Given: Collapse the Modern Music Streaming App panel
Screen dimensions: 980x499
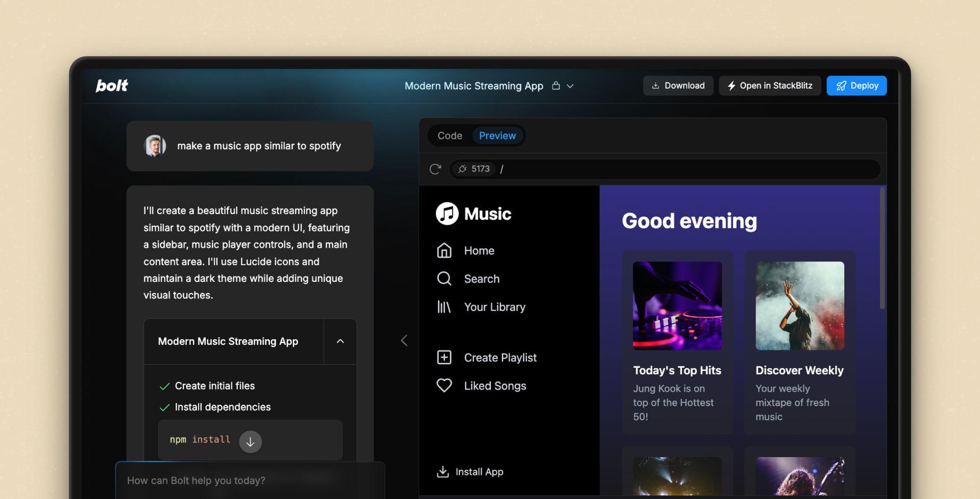Looking at the screenshot, I should (340, 341).
